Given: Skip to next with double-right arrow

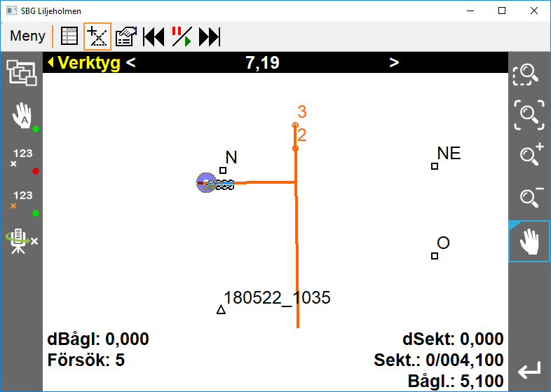Looking at the screenshot, I should pos(210,36).
